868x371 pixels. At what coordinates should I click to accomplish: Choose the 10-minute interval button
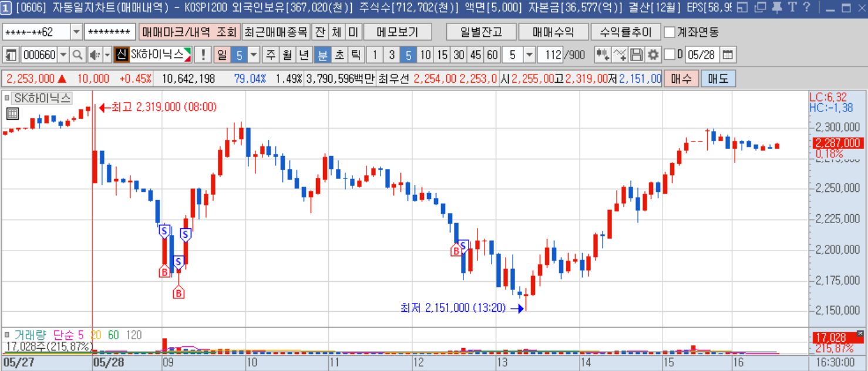(425, 55)
